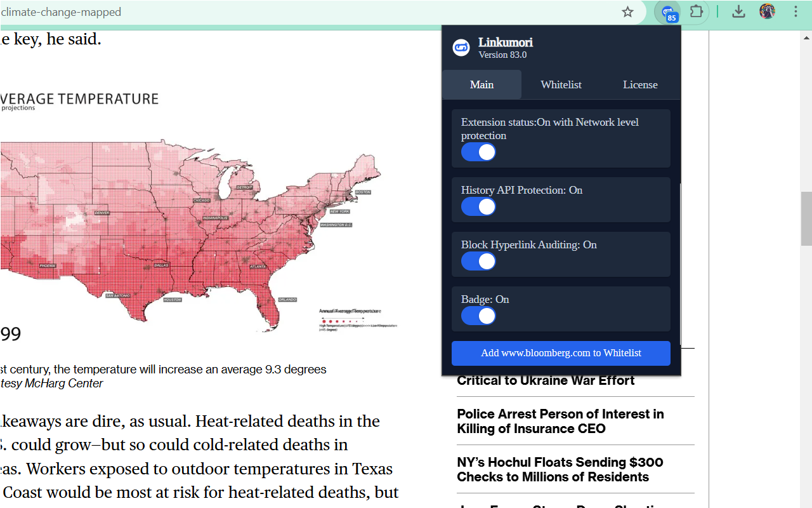
Task: Open the License tab
Action: (x=640, y=85)
